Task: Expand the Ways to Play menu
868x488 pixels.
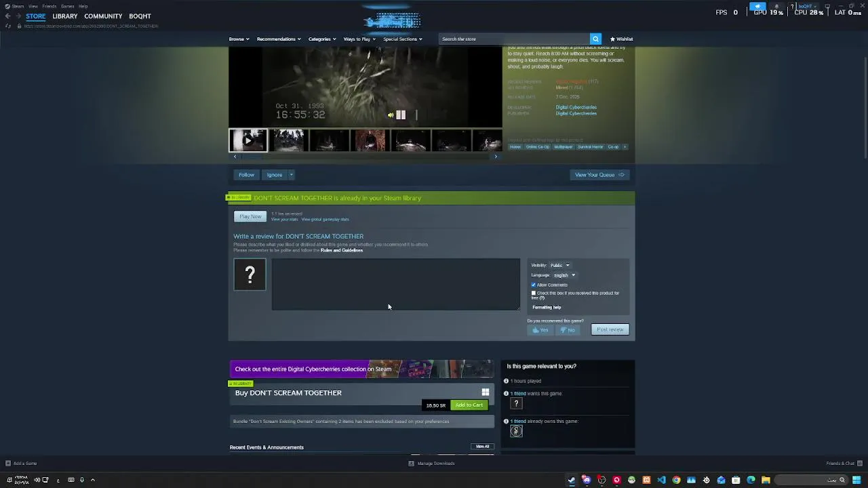Action: tap(359, 39)
